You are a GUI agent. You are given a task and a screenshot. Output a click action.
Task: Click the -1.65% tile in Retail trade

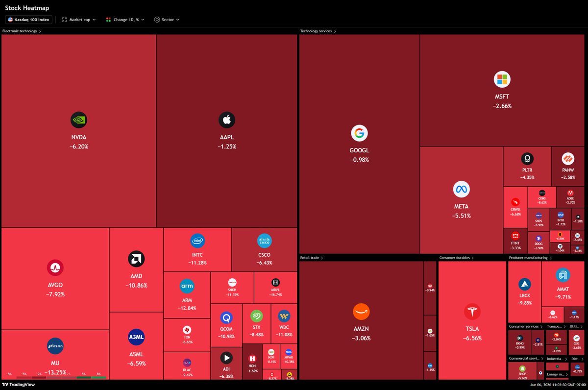coord(430,333)
